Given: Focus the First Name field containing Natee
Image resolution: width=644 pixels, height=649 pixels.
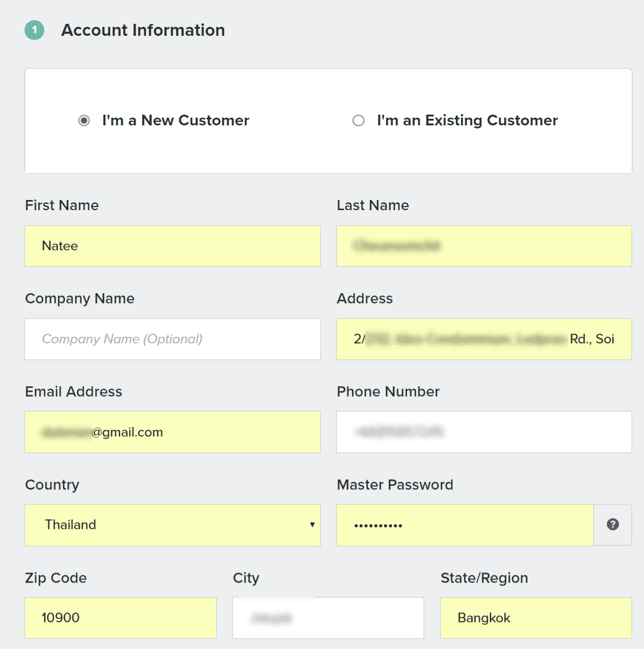Looking at the screenshot, I should coord(173,246).
